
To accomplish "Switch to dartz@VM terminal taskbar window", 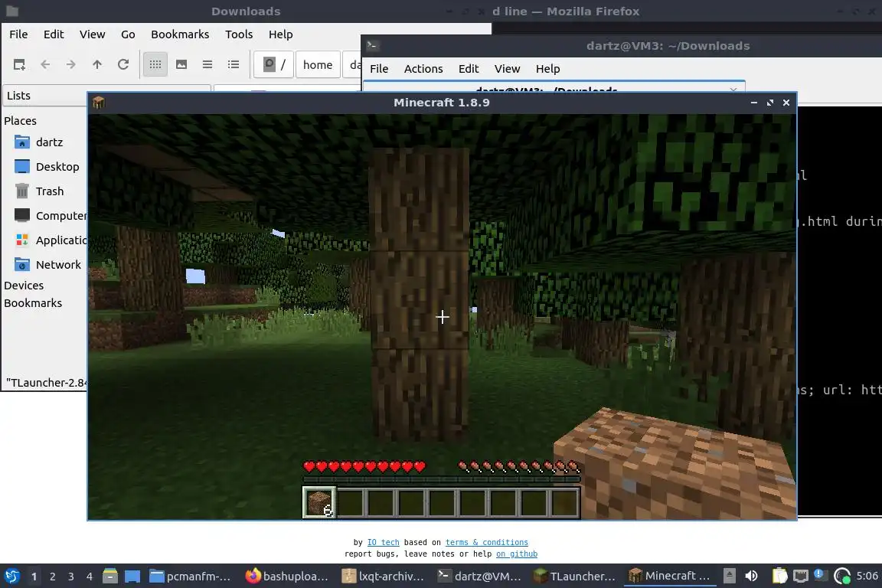I will tap(480, 577).
